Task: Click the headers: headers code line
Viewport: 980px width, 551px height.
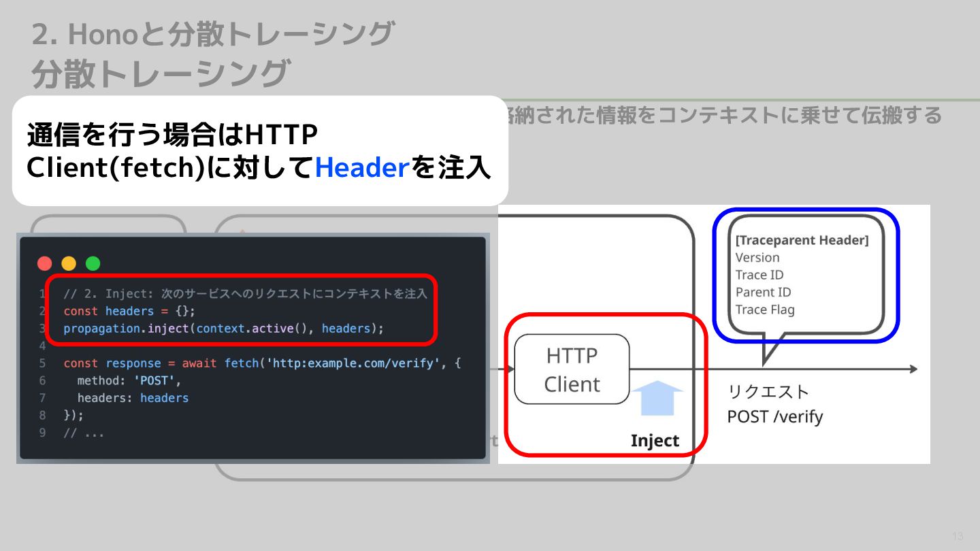Action: (x=133, y=398)
